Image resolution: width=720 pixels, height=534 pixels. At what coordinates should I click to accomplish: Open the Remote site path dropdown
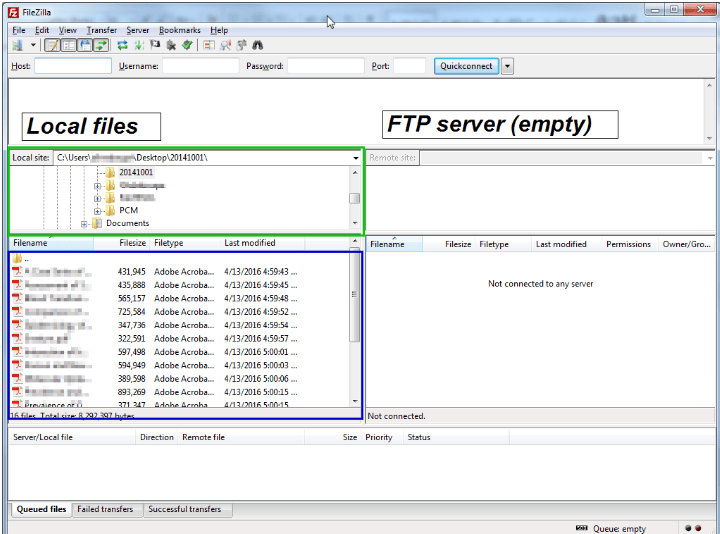coord(710,158)
